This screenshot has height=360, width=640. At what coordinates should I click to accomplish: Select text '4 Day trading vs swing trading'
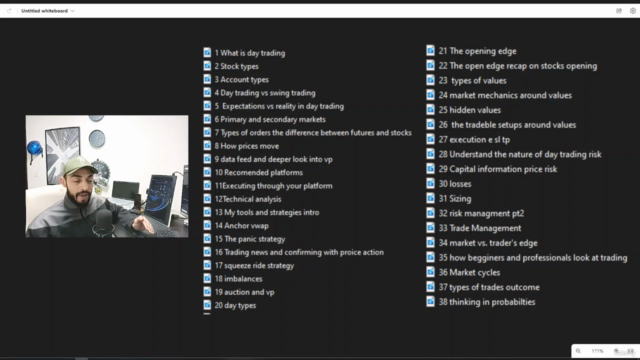(x=265, y=93)
